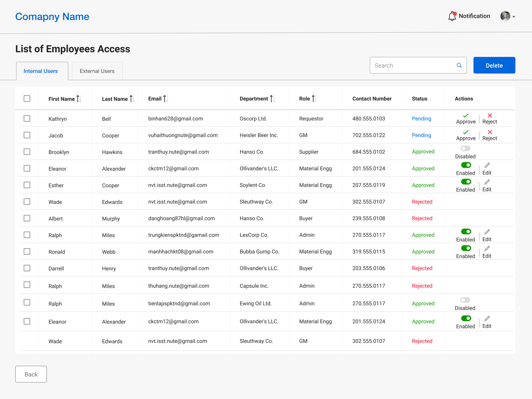Screen dimensions: 532x399
Task: Click the search magnifier icon
Action: (x=459, y=66)
